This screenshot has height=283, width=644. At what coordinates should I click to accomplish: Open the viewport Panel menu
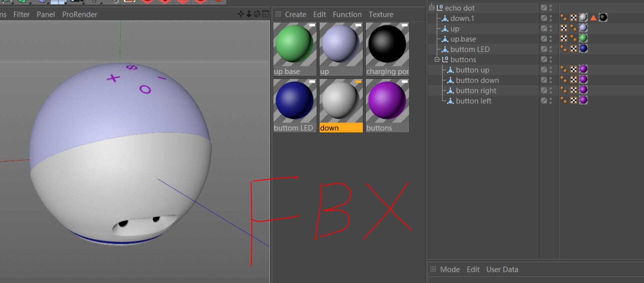tap(46, 14)
